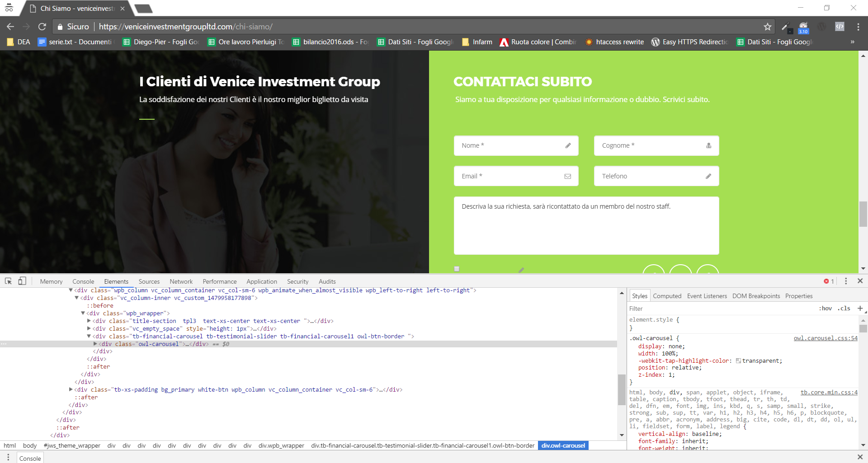Switch to the Network panel
The width and height of the screenshot is (868, 463).
pyautogui.click(x=181, y=281)
